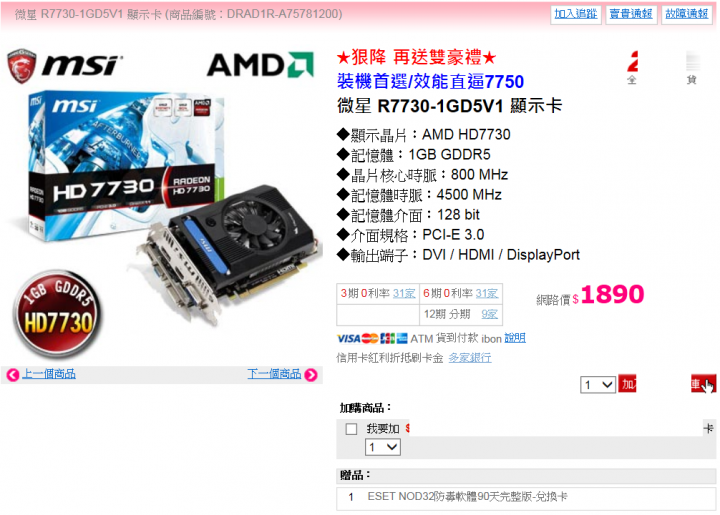The image size is (720, 515).
Task: Click the VISA card payment icon
Action: [x=349, y=339]
